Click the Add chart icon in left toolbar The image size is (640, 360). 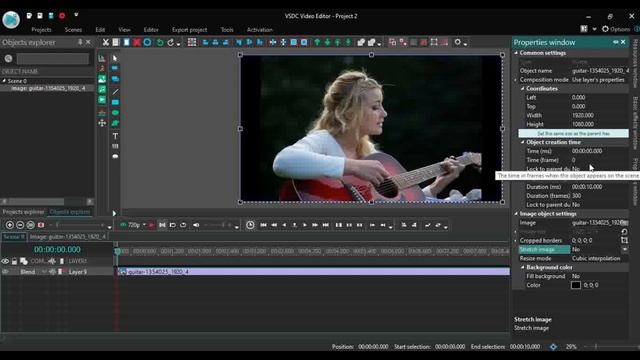coord(102,58)
